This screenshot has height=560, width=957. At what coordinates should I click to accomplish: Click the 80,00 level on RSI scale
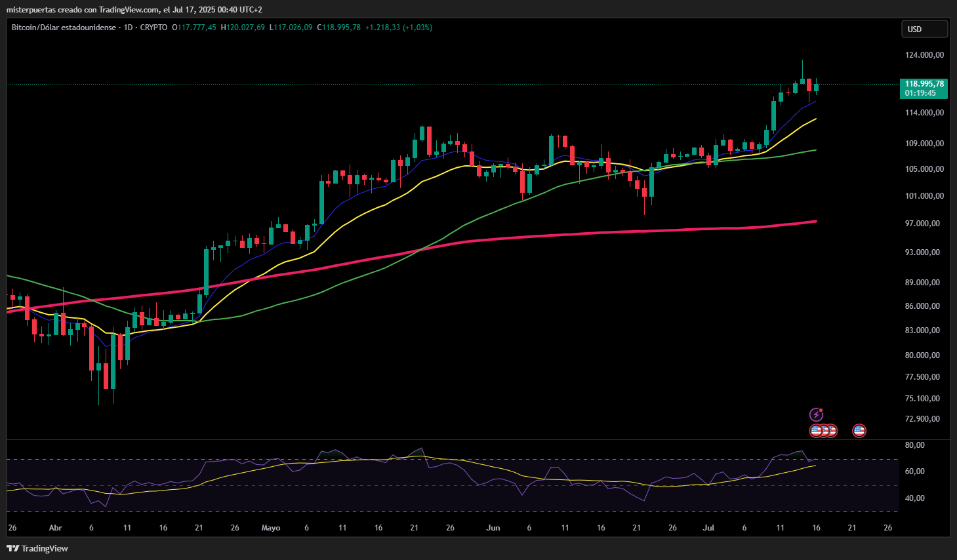click(x=914, y=445)
